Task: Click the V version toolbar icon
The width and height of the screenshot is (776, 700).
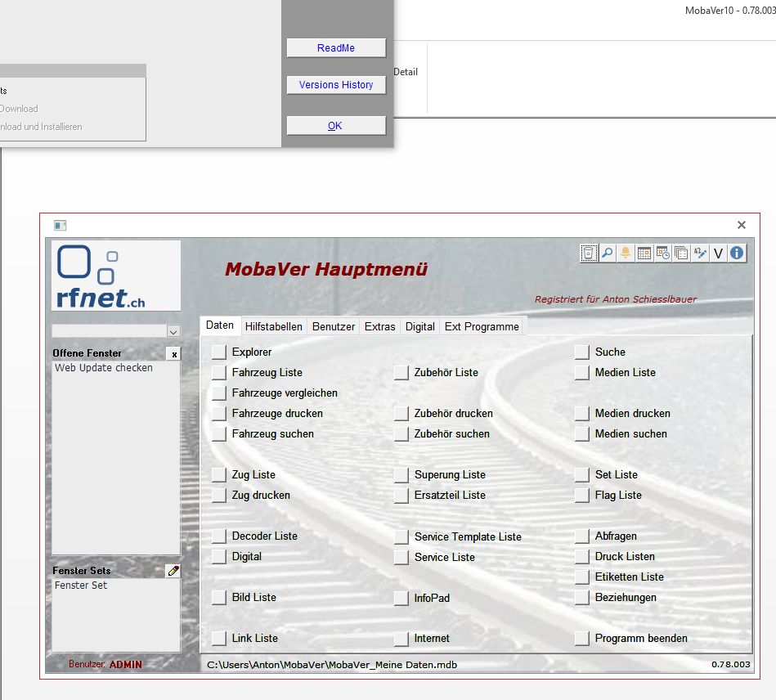Action: point(718,253)
